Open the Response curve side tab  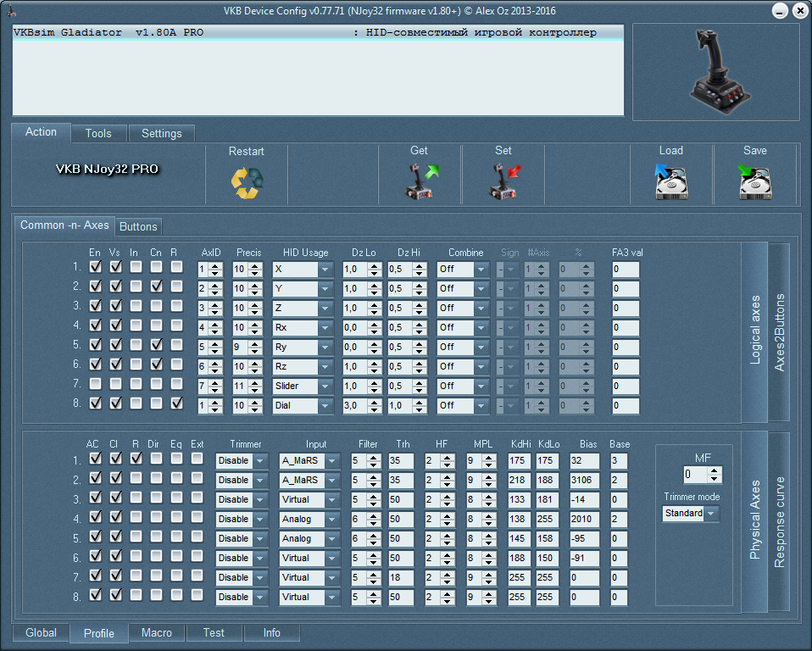click(780, 522)
